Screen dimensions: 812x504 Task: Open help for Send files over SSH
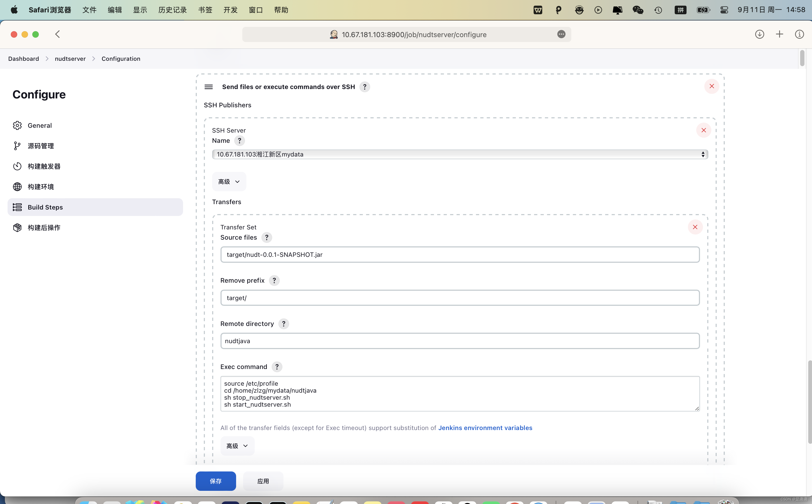365,87
